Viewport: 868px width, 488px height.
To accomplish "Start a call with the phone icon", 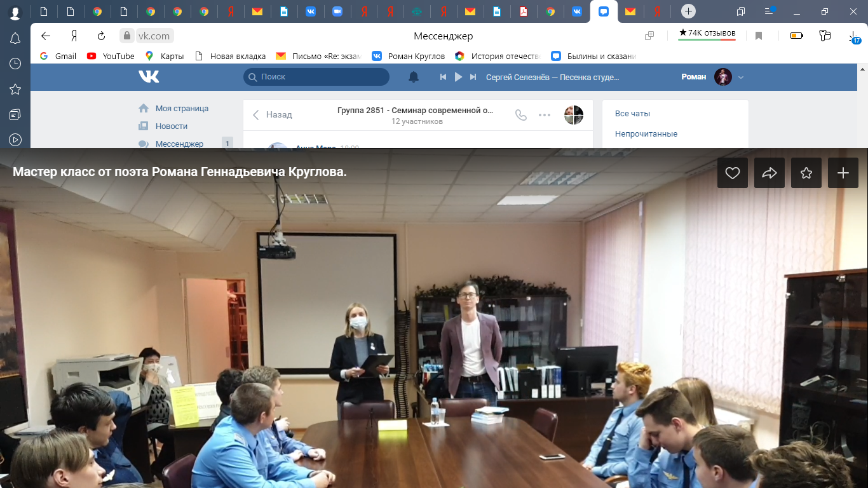I will pos(521,115).
